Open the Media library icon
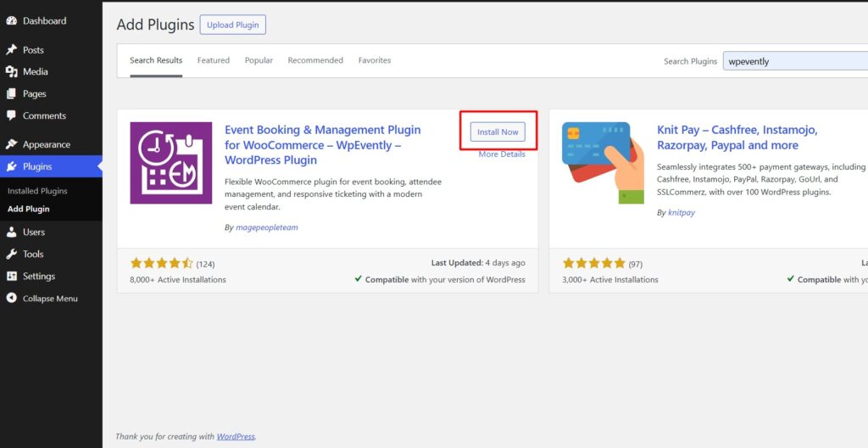The height and width of the screenshot is (448, 868). click(x=11, y=71)
